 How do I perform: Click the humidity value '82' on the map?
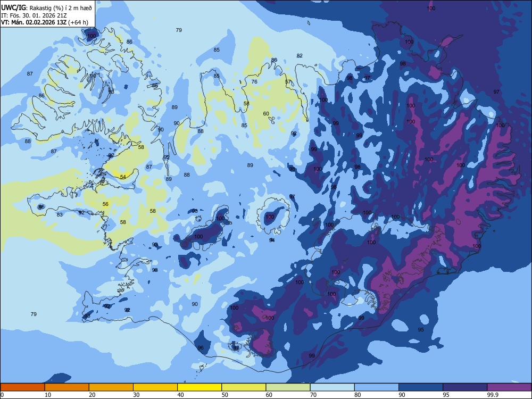tap(300, 56)
